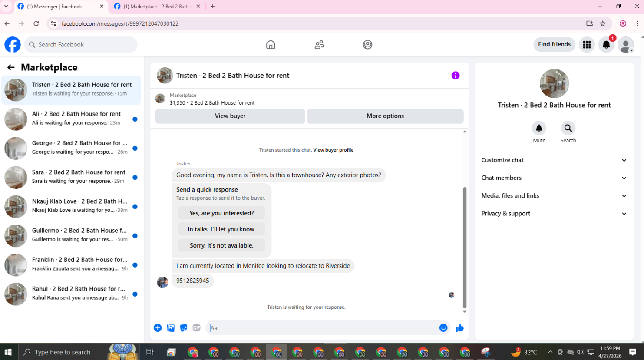The height and width of the screenshot is (360, 644).
Task: Open more actions plus icon in composer
Action: coord(158,328)
